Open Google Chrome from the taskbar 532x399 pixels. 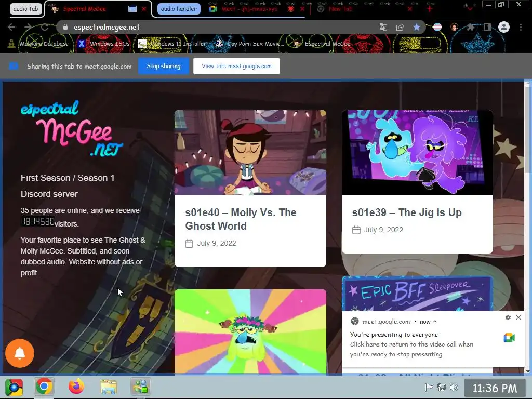44,387
